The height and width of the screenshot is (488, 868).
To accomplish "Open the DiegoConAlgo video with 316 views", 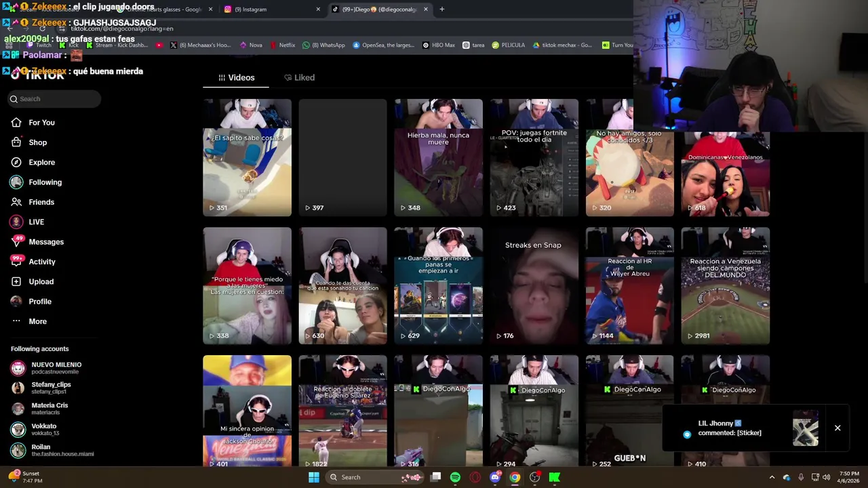I will click(x=438, y=411).
